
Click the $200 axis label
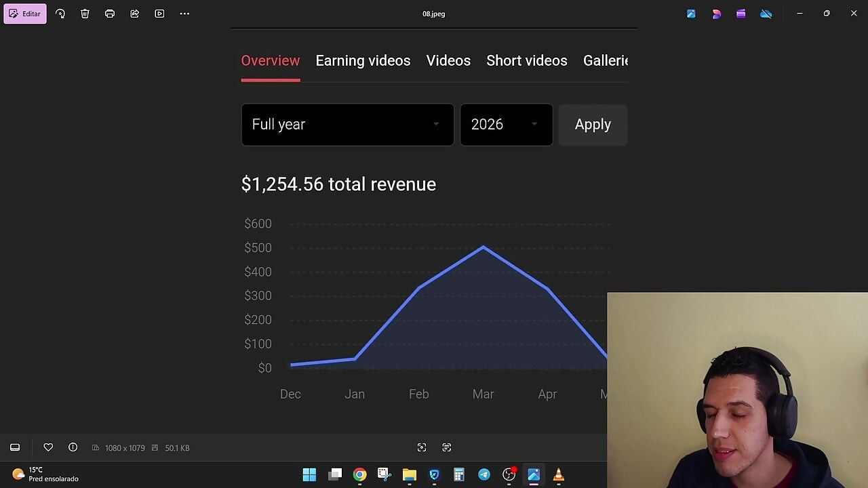(258, 320)
